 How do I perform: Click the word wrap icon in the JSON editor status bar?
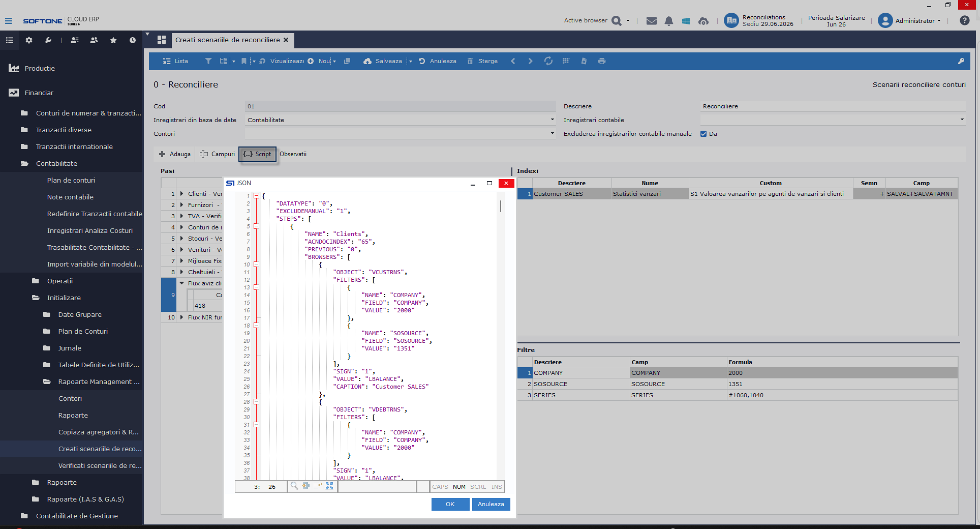(x=318, y=486)
